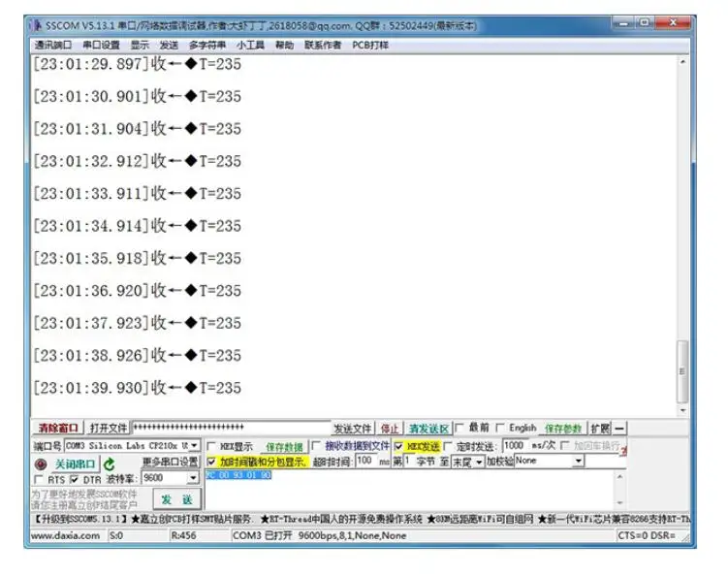Screen dimensions: 728x576
Task: Uncheck HEX发送 checkbox
Action: coord(398,446)
